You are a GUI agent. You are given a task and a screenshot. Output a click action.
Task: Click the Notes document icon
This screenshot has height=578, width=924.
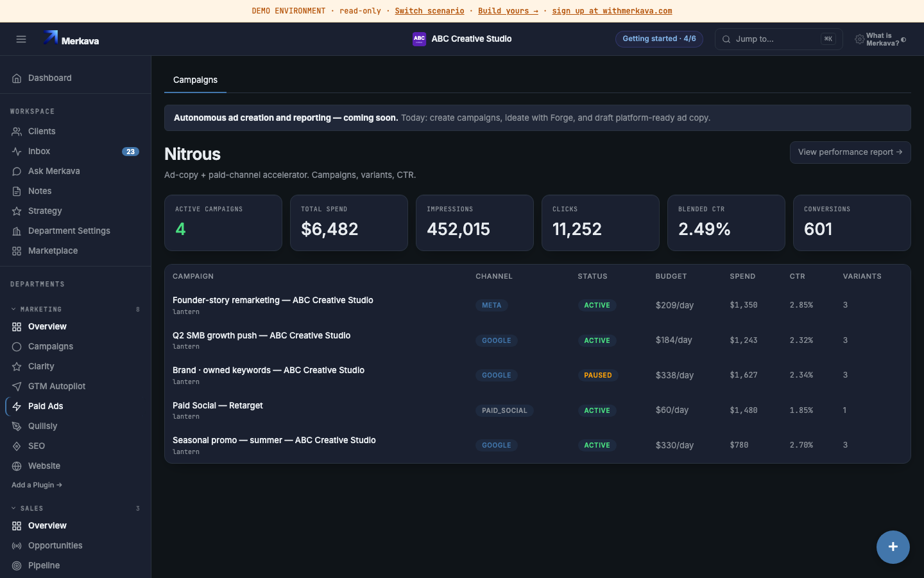[x=17, y=191]
